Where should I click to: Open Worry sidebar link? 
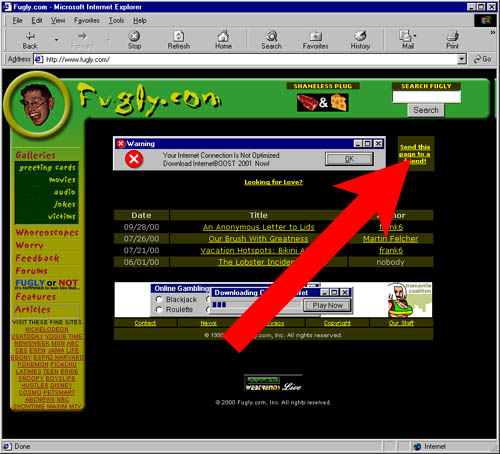click(x=30, y=245)
